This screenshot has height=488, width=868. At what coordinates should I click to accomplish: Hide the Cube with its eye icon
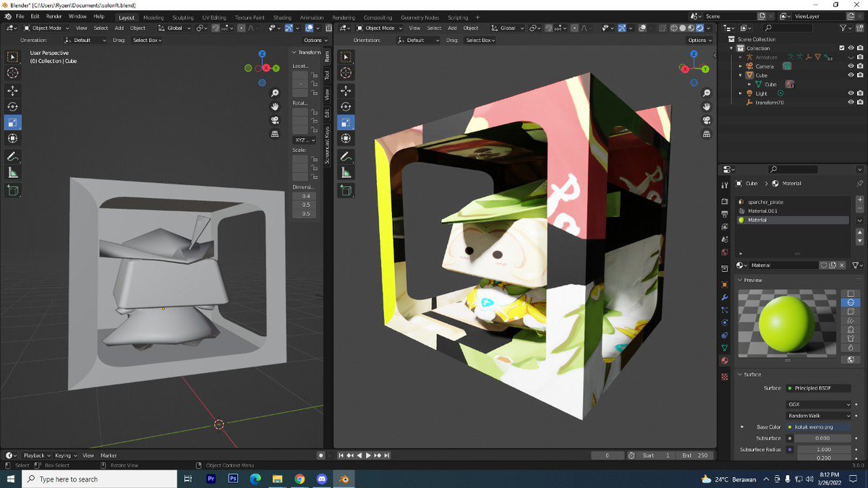tap(851, 75)
